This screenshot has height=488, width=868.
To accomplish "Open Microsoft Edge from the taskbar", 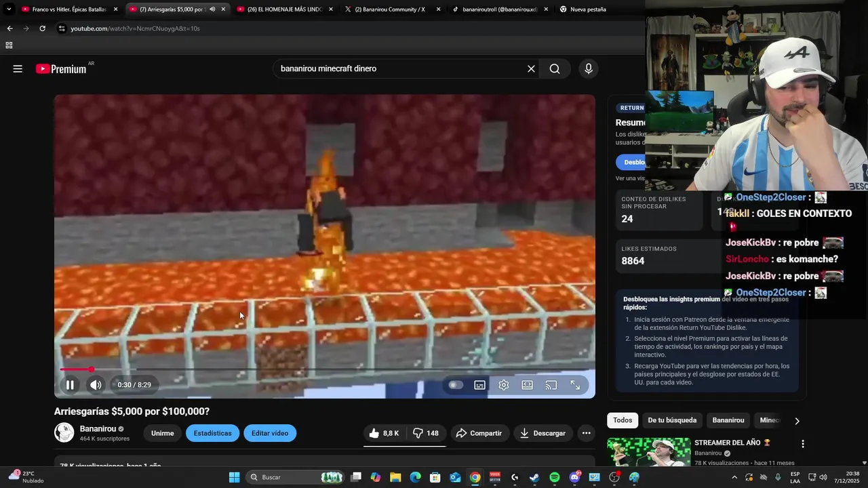I will [415, 477].
